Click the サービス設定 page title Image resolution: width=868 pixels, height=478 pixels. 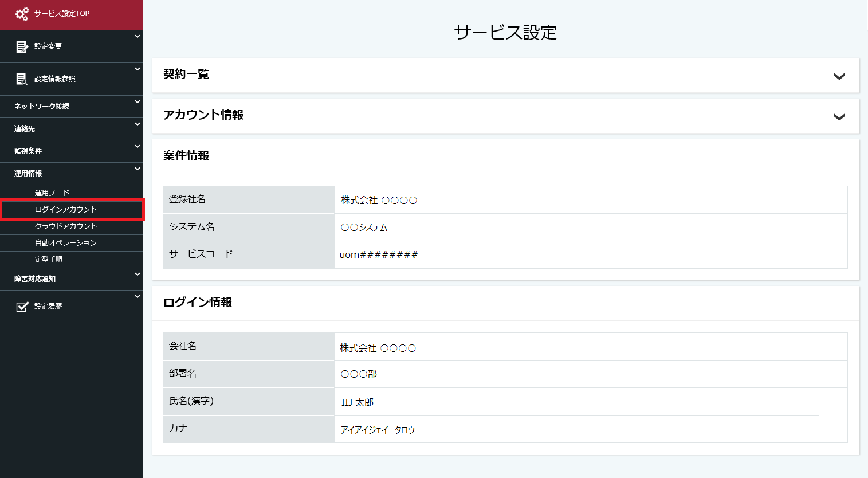505,33
